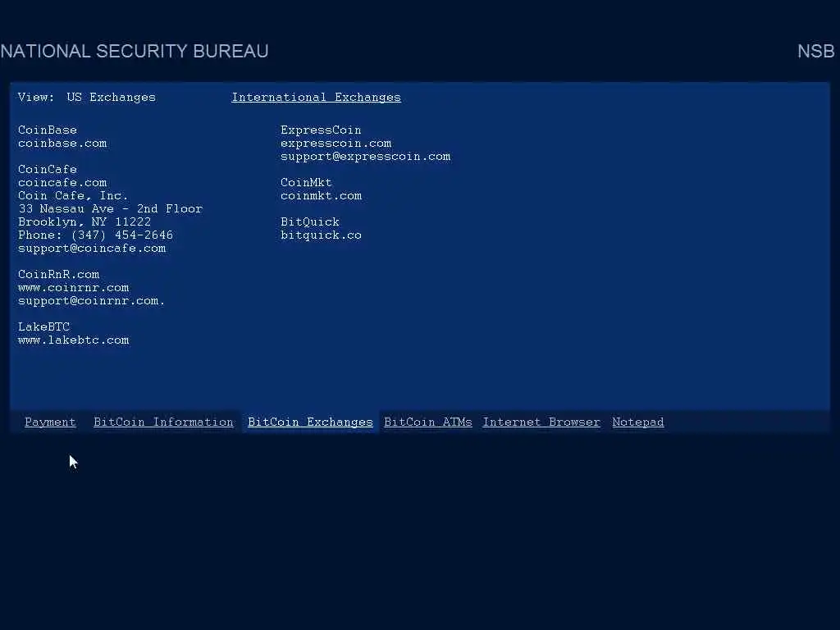This screenshot has height=630, width=840.
Task: Click the National Security Bureau header
Action: [135, 51]
